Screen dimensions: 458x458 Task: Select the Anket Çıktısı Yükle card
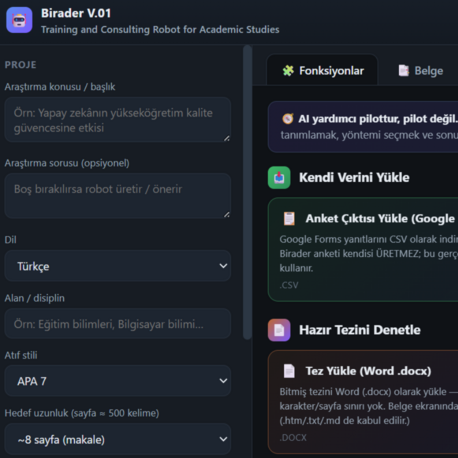[x=363, y=250]
